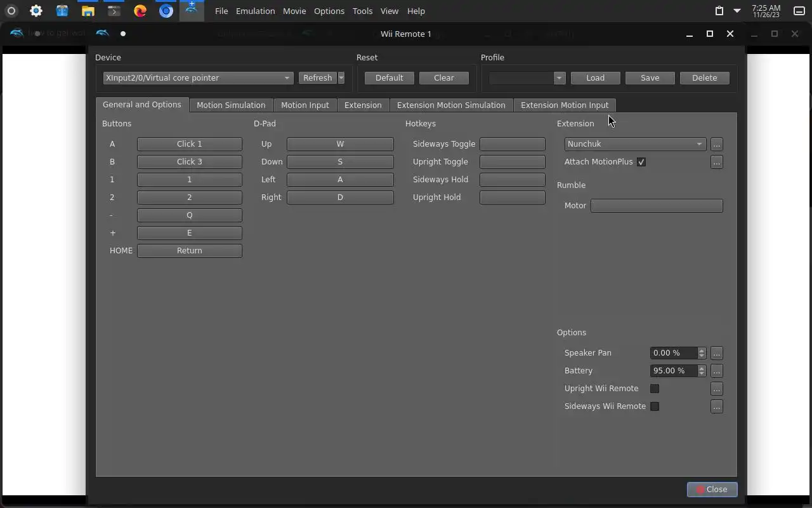Open the Emulation menu
The image size is (812, 508).
point(256,11)
